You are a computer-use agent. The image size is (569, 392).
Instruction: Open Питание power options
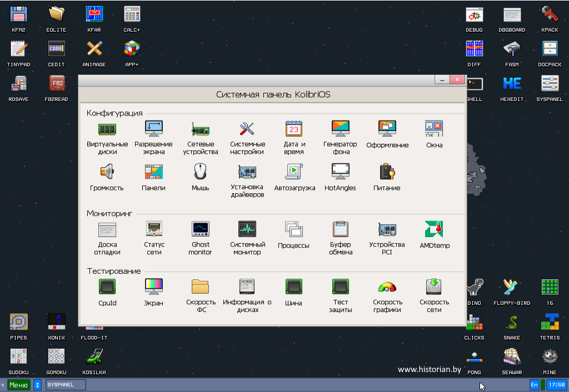click(x=387, y=172)
